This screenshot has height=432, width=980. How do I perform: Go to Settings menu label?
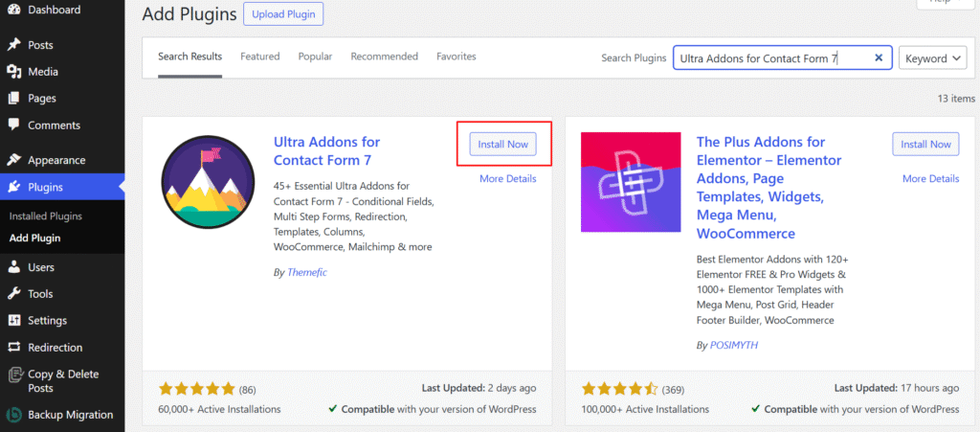pyautogui.click(x=48, y=321)
